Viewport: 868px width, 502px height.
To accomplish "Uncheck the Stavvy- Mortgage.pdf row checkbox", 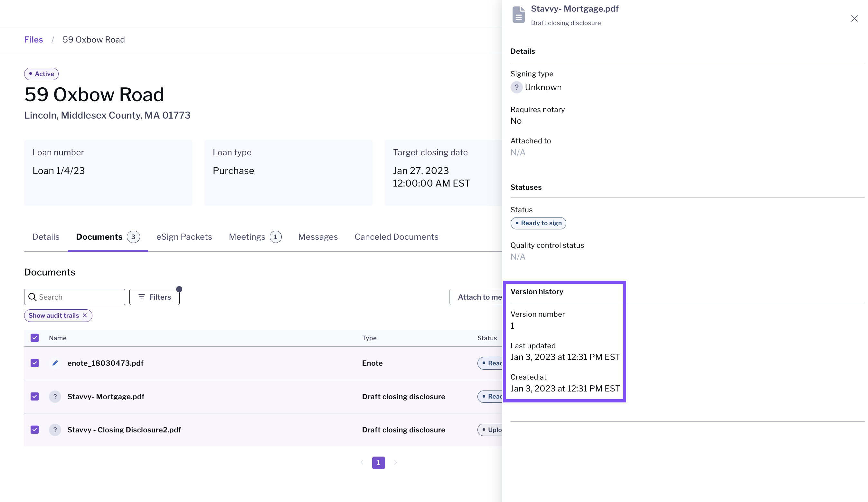I will [34, 397].
